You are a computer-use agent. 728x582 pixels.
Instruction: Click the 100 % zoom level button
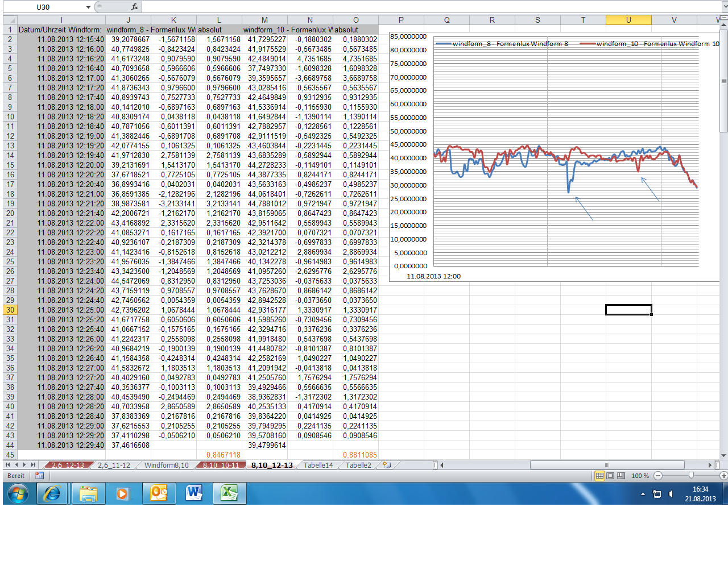pyautogui.click(x=640, y=476)
